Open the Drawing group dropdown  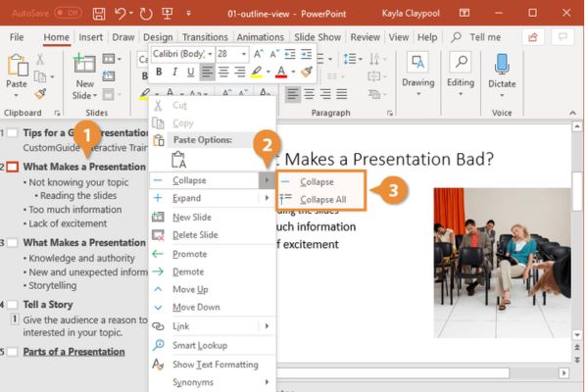(x=418, y=75)
